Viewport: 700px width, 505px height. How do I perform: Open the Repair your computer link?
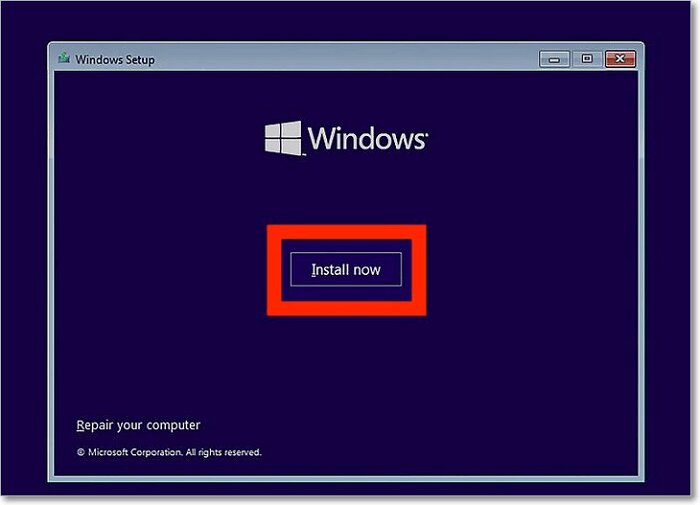pos(138,425)
